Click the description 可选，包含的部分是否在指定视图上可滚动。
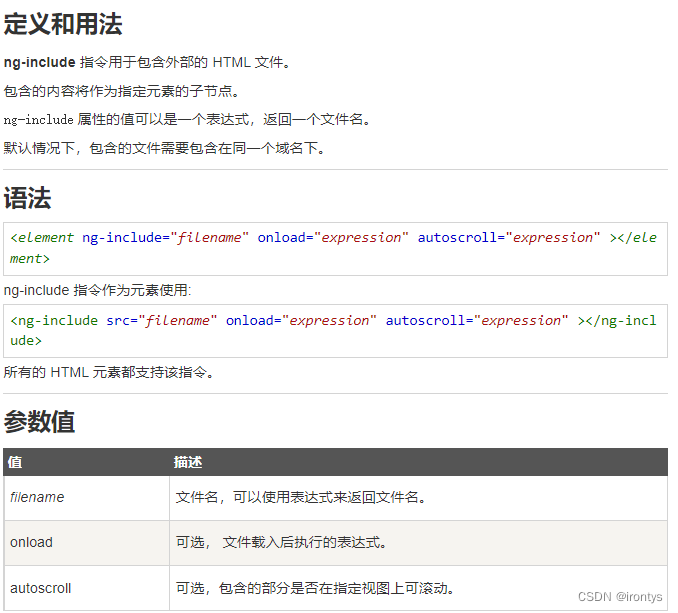This screenshot has width=678, height=613. click(x=315, y=588)
